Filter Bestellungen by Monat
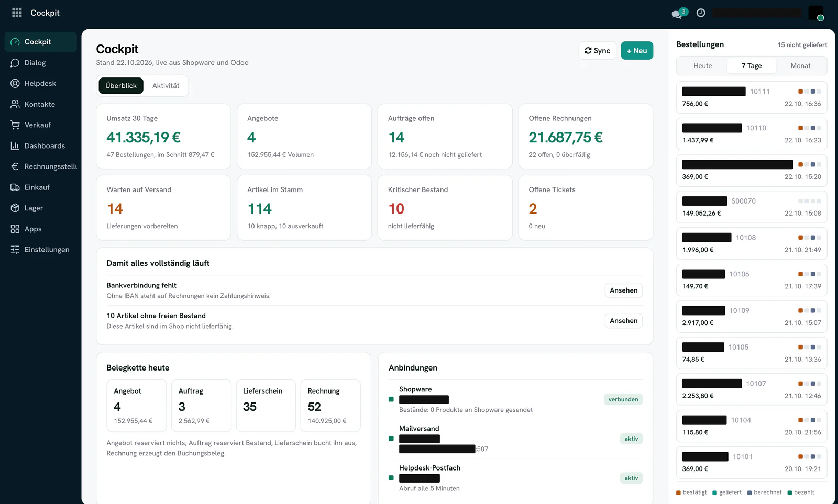The image size is (838, 504). 800,66
